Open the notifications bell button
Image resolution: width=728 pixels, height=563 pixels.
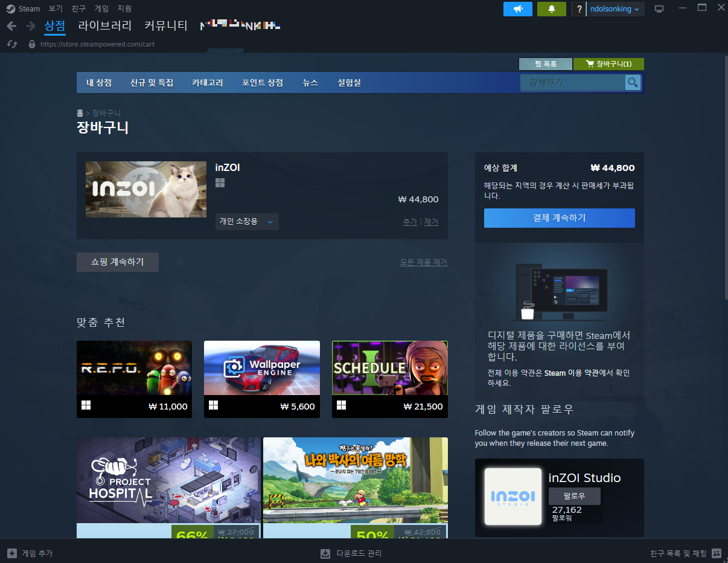pos(552,9)
